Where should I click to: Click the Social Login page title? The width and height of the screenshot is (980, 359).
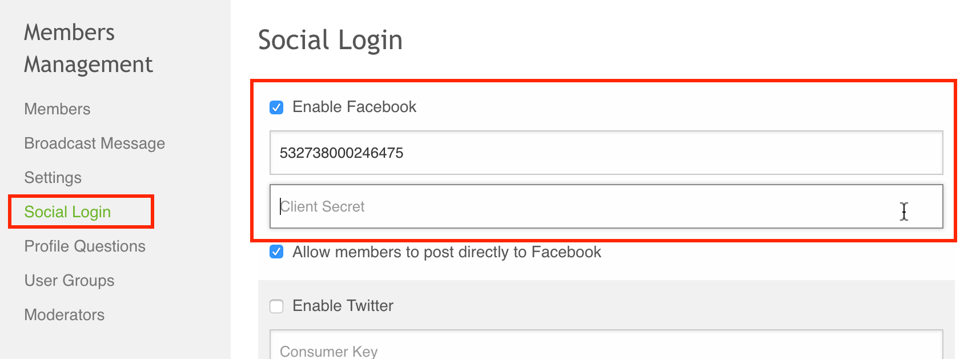[x=330, y=40]
